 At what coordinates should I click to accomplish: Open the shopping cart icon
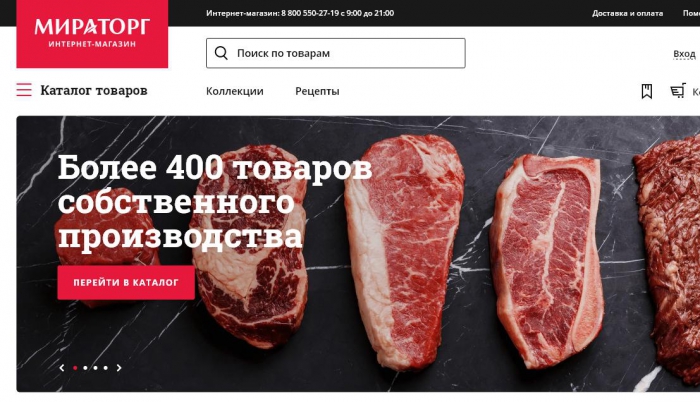(x=678, y=91)
